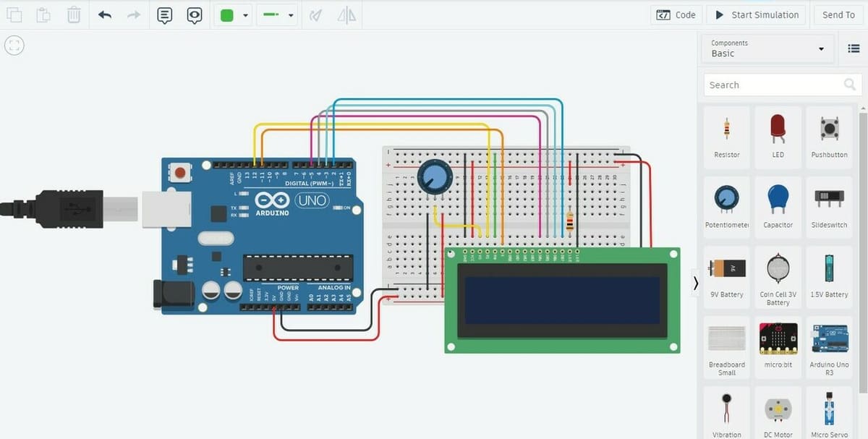868x439 pixels.
Task: Click the green wire color swatch
Action: click(x=227, y=15)
